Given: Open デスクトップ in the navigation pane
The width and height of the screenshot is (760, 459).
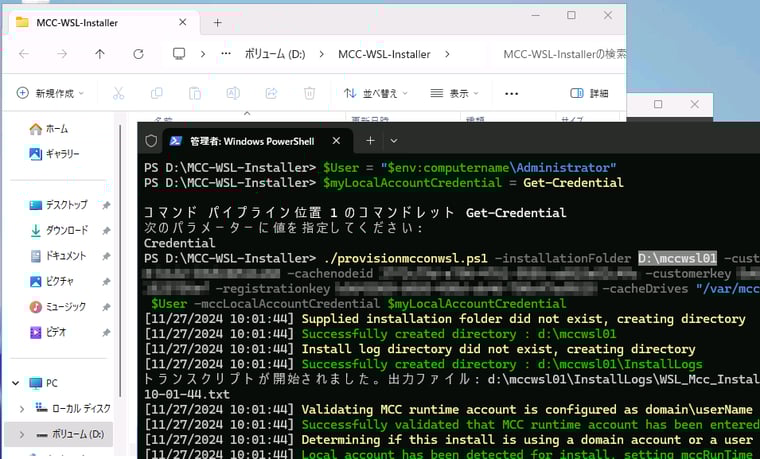Looking at the screenshot, I should click(x=58, y=205).
